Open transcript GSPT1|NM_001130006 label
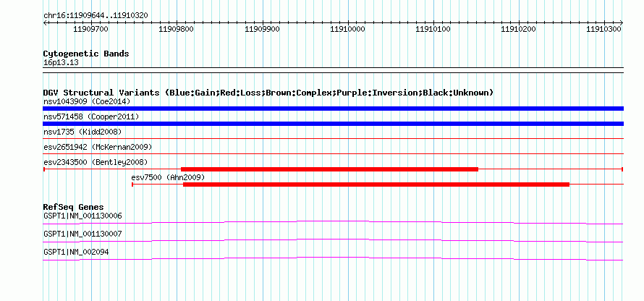The height and width of the screenshot is (301, 644). tap(82, 216)
